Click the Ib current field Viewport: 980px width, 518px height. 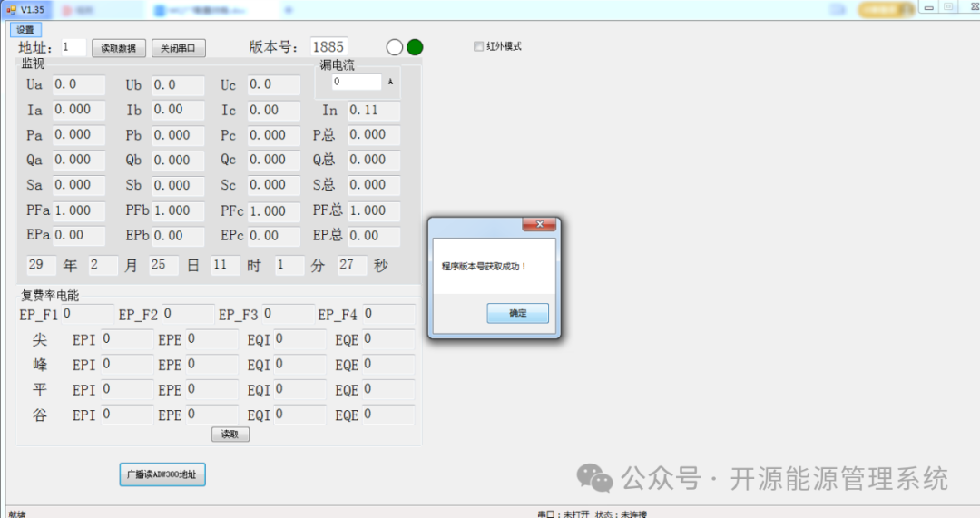tap(178, 110)
